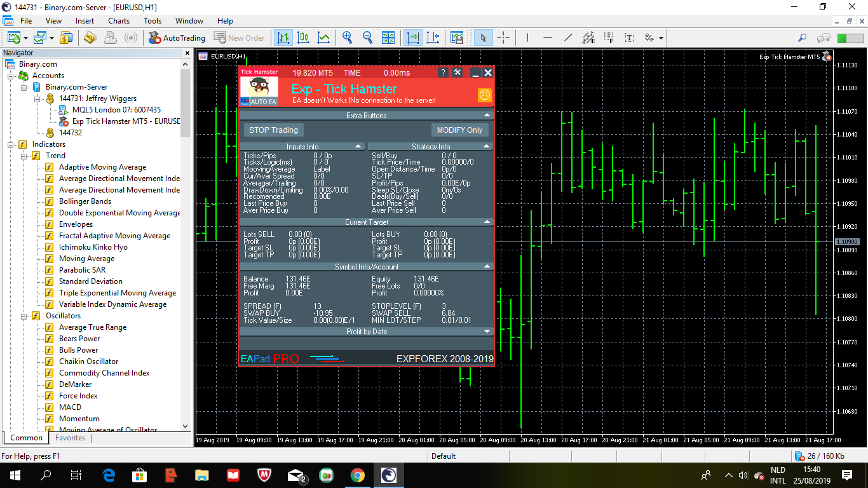Tile chart windows using the toolbar icon
This screenshot has height=488, width=868.
388,37
